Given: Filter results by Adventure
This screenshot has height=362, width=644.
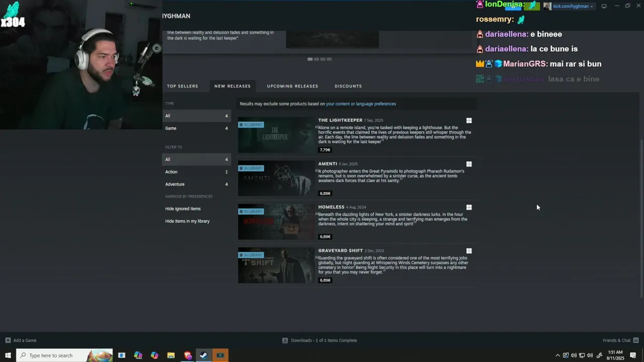Looking at the screenshot, I should coord(197,184).
